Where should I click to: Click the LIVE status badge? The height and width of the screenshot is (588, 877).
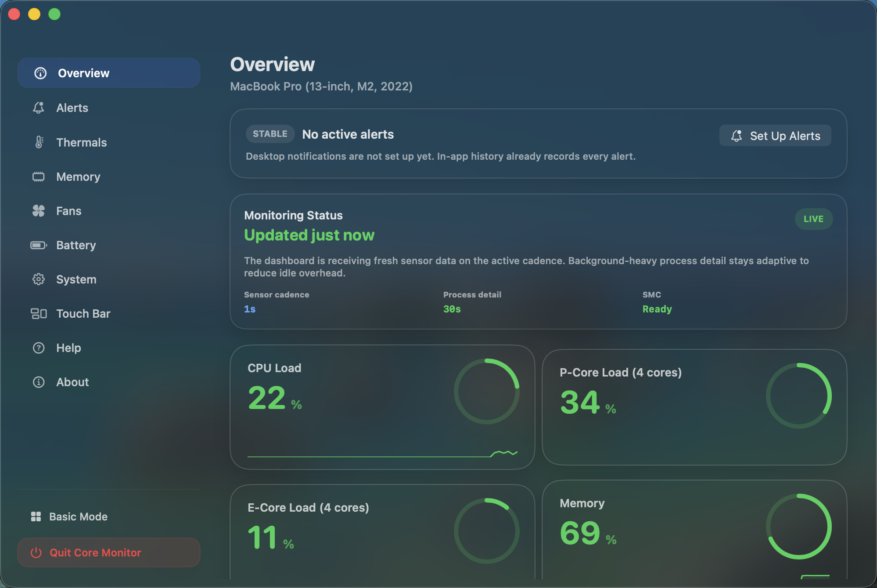814,219
